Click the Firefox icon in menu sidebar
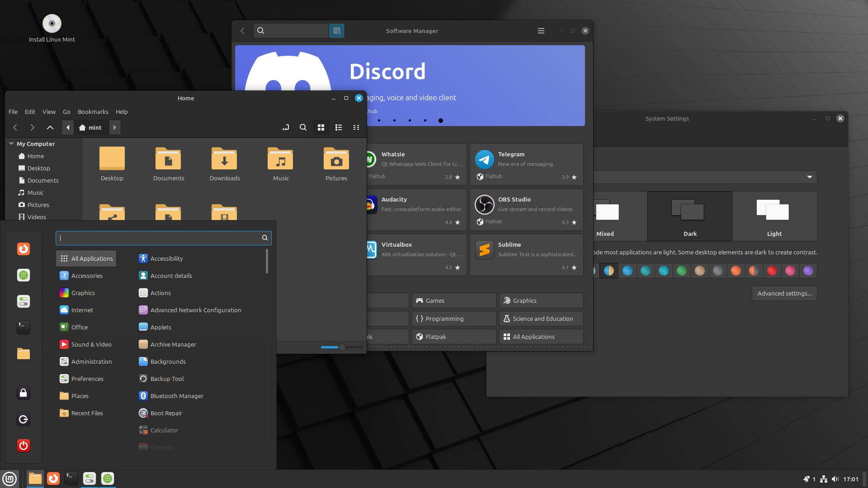The width and height of the screenshot is (868, 488). point(24,249)
